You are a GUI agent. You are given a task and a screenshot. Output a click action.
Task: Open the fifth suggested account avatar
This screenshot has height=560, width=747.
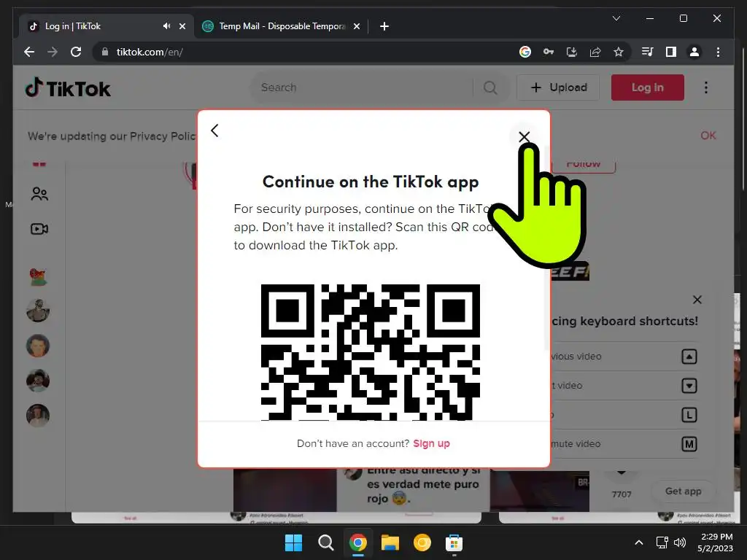click(x=38, y=415)
